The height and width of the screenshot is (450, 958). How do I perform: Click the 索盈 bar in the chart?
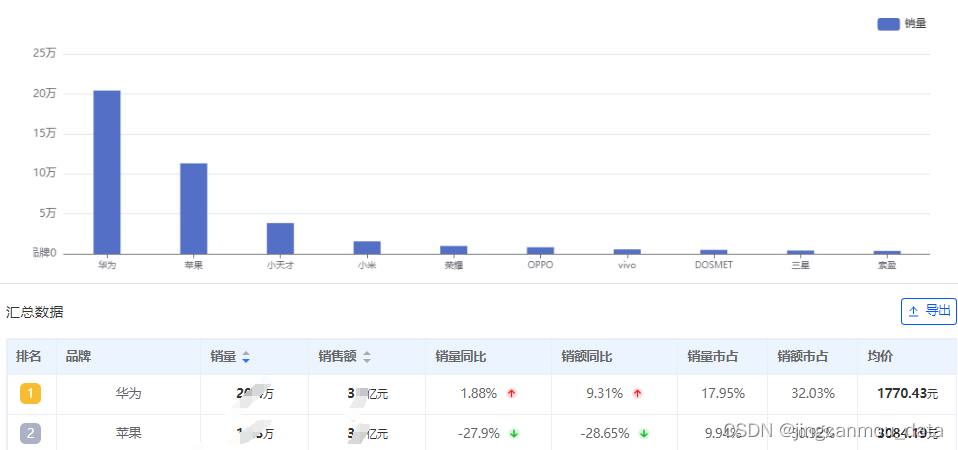(x=887, y=253)
